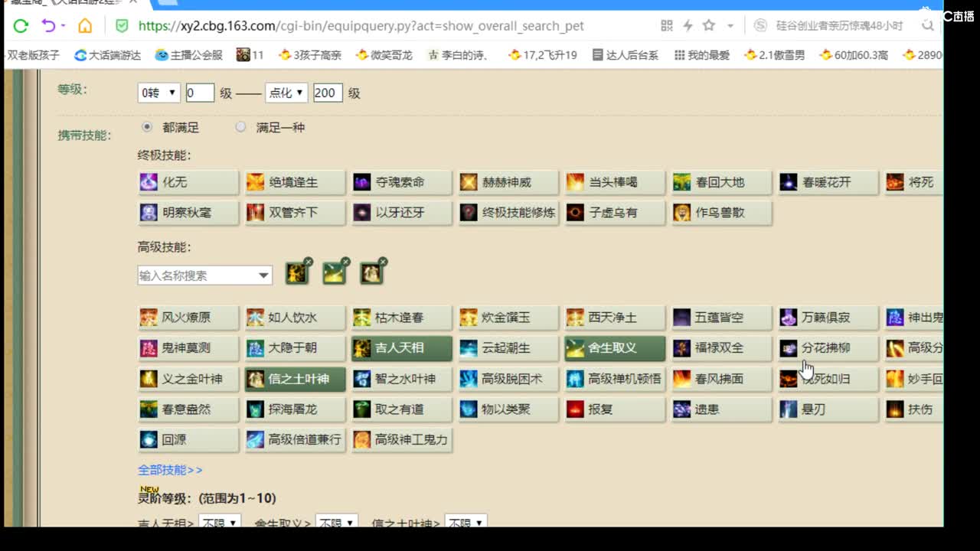
Task: Select the 遗患 skill
Action: tap(722, 409)
